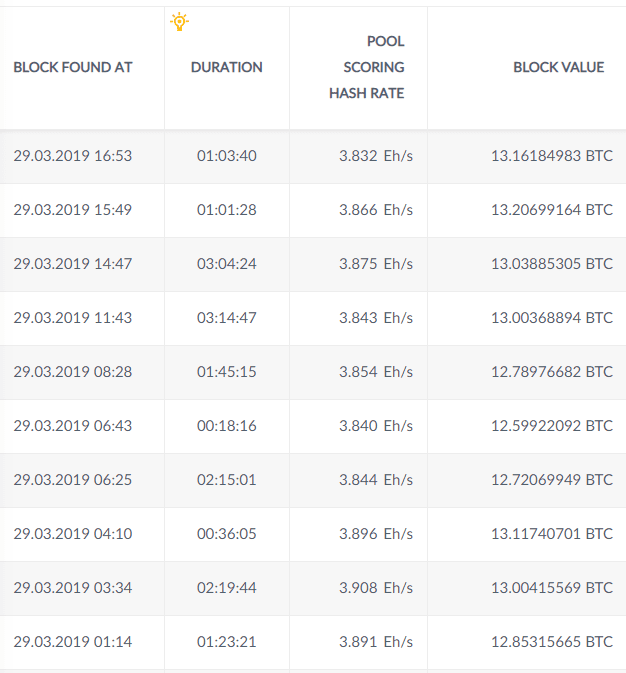Click hash rate 3.908 Eh/s cell
The height and width of the screenshot is (673, 626).
(375, 588)
